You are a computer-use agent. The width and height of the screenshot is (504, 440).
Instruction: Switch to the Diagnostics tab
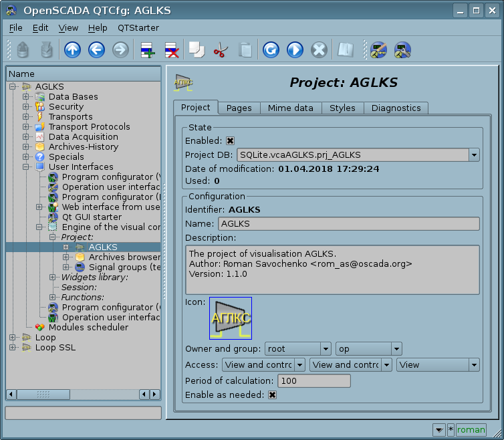396,108
